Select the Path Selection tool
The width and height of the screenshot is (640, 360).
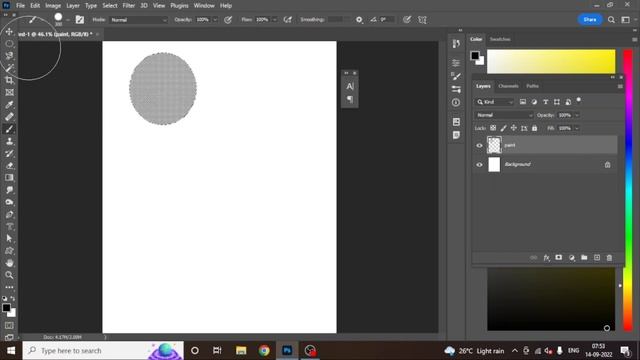[9, 238]
